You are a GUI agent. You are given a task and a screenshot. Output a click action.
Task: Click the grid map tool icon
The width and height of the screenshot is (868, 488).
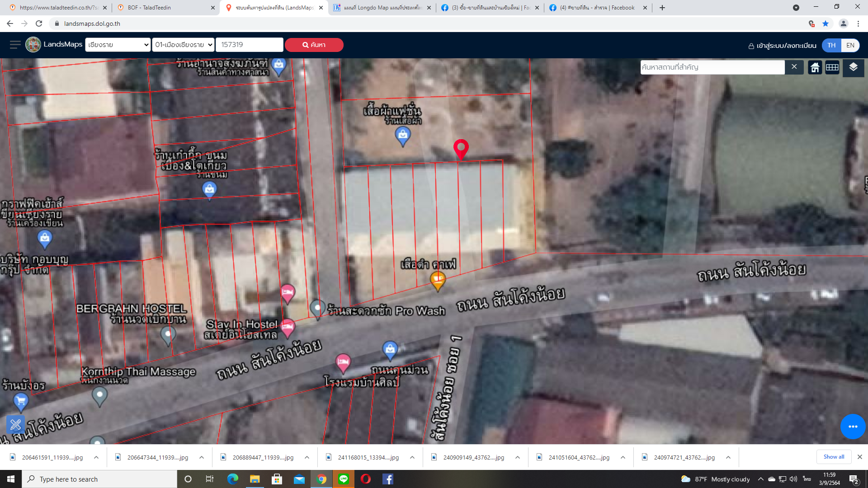point(832,68)
